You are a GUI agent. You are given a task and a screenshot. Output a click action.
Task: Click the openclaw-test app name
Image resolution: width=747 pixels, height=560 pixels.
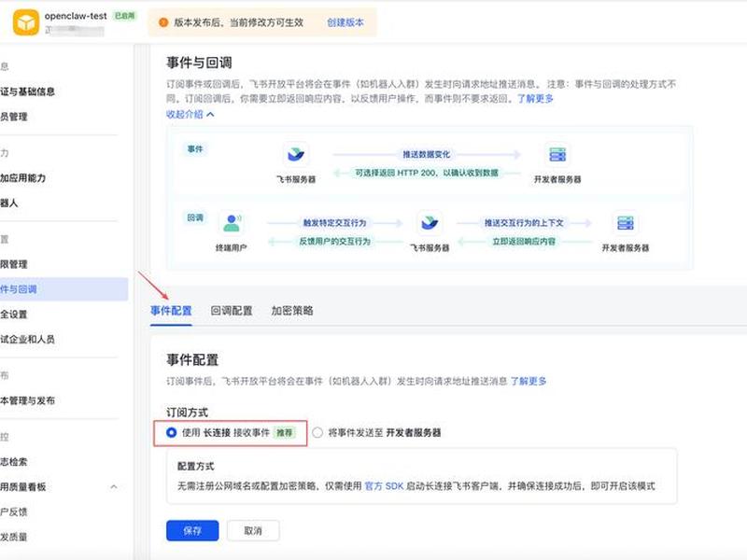click(x=76, y=16)
